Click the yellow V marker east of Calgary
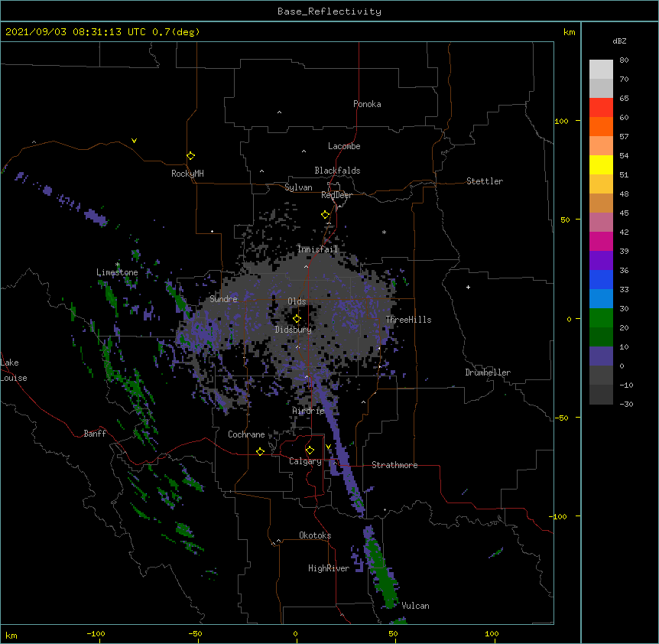The width and height of the screenshot is (659, 644). pyautogui.click(x=328, y=447)
